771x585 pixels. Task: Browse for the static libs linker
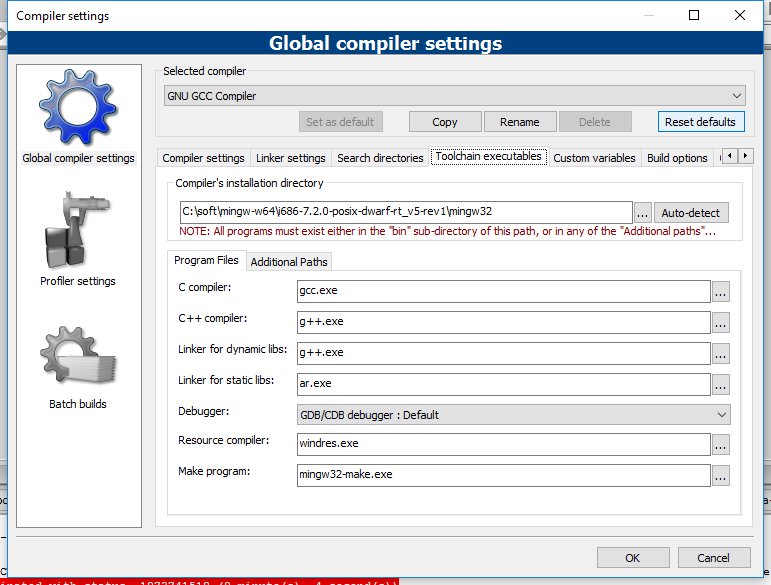point(720,384)
